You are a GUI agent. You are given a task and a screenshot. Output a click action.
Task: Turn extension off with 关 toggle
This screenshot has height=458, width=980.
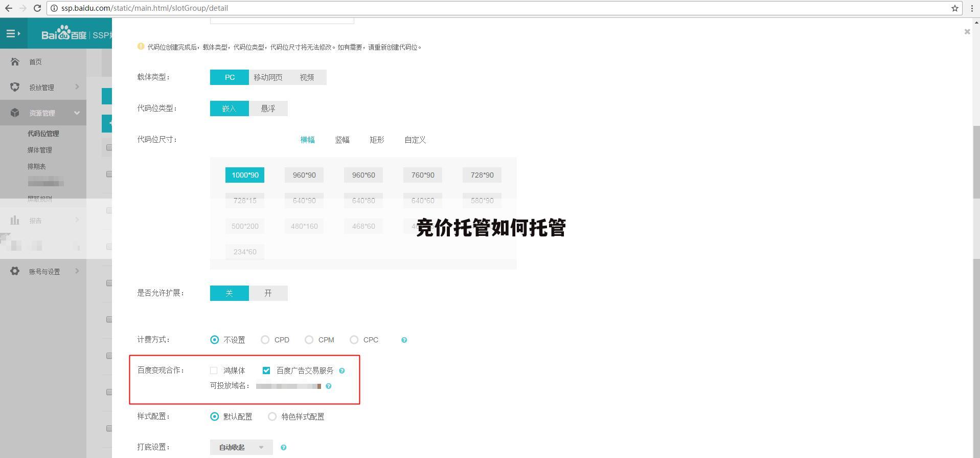point(229,293)
